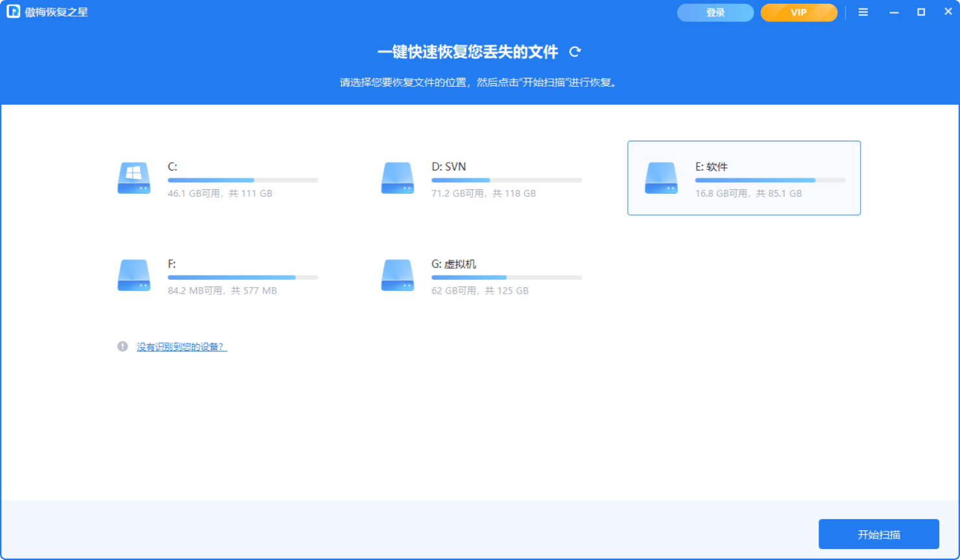
Task: Maximize the 傲梅恢复之星 window
Action: click(921, 12)
